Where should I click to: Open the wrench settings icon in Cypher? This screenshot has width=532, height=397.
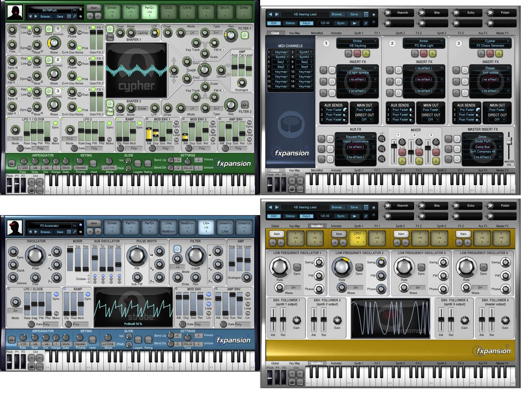[75, 16]
